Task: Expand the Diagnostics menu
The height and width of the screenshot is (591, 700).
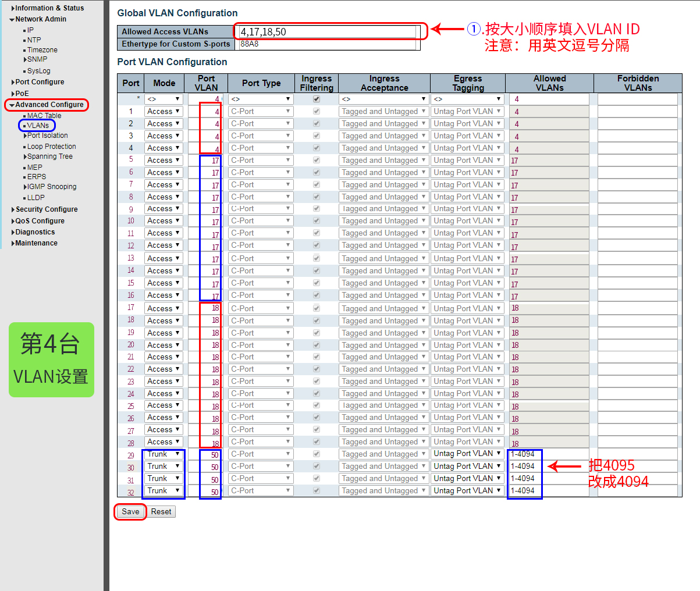Action: [x=34, y=232]
